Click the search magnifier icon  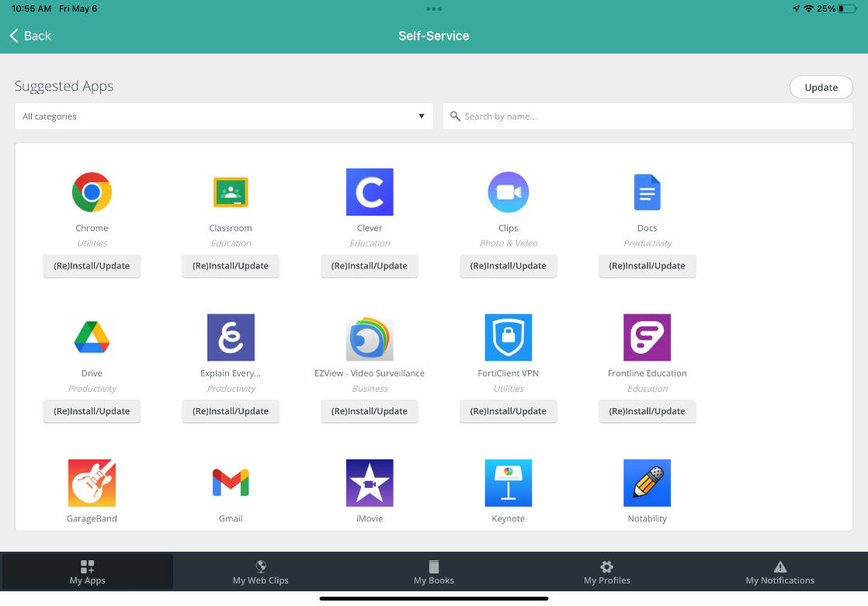click(x=455, y=116)
